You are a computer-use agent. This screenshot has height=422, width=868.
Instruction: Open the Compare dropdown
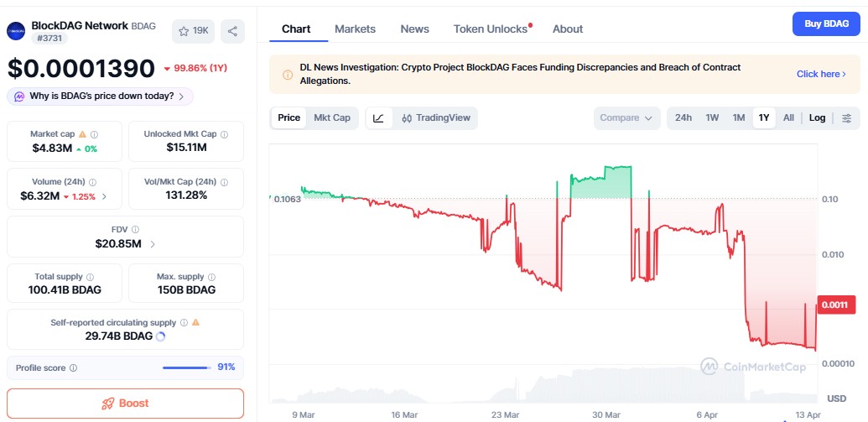tap(626, 118)
